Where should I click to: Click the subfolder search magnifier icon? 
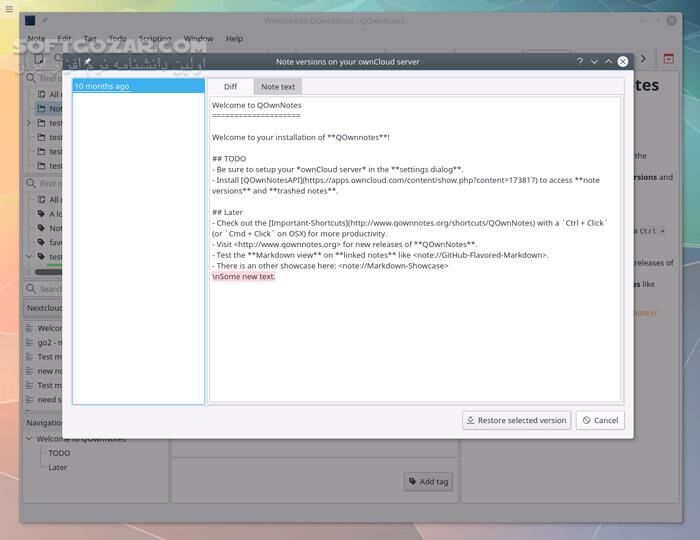click(x=31, y=78)
